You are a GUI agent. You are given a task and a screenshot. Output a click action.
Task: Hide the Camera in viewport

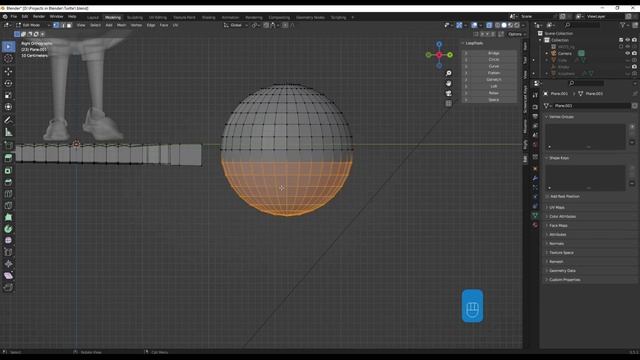(627, 53)
